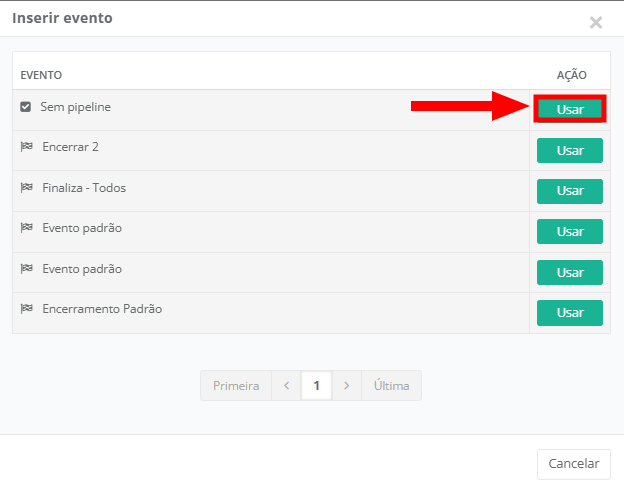Click the Encerramento Padrão flag icon
Viewport: 624px width, 493px height.
[x=27, y=309]
